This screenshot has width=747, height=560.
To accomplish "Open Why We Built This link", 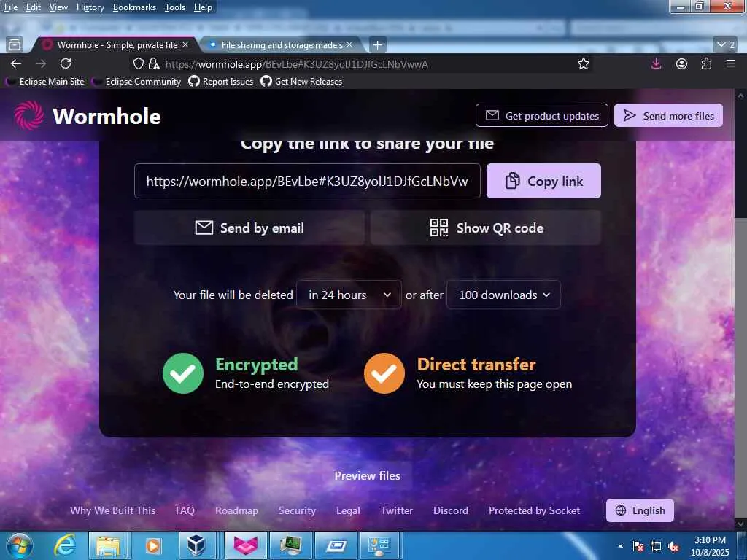I will pyautogui.click(x=113, y=510).
